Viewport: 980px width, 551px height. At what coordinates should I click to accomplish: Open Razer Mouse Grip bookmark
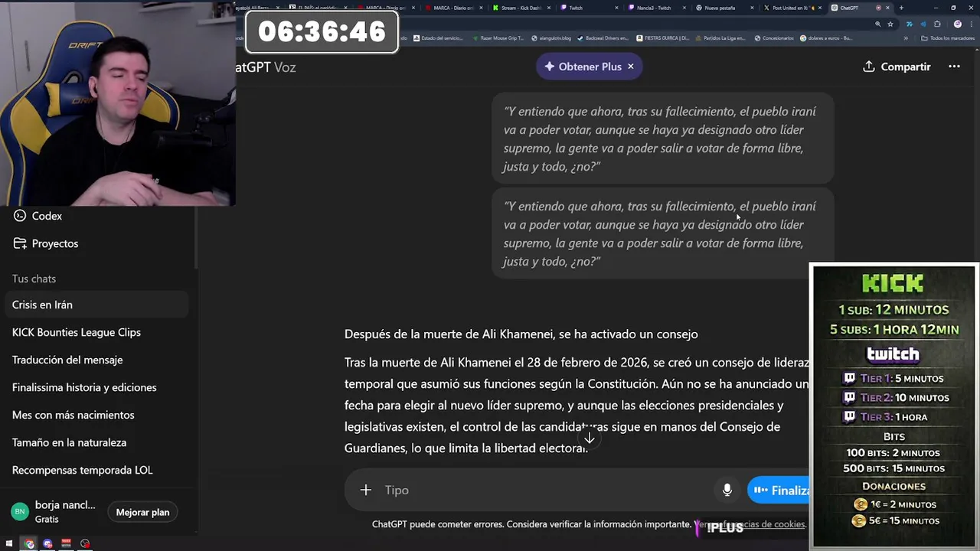click(x=498, y=37)
